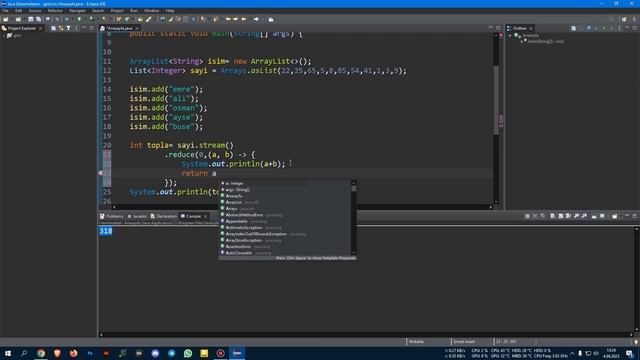The image size is (640, 360).
Task: Open Windows Start menu
Action: point(8,353)
